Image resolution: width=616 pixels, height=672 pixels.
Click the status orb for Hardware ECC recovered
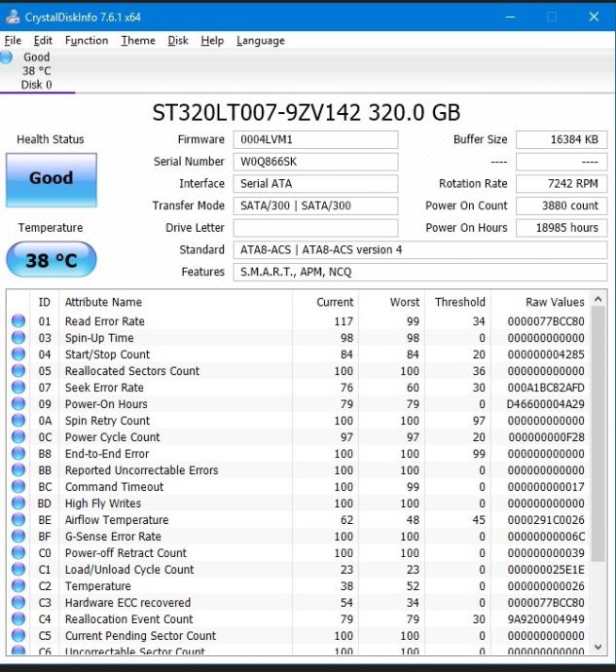point(18,602)
